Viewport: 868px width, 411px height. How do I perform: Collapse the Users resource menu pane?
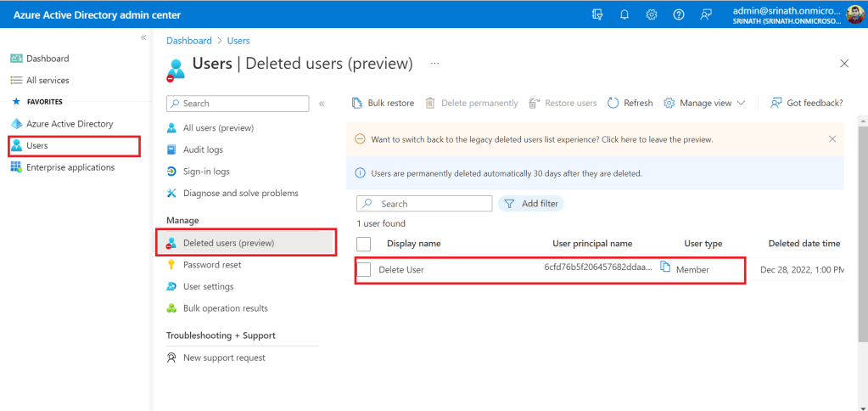pyautogui.click(x=322, y=104)
